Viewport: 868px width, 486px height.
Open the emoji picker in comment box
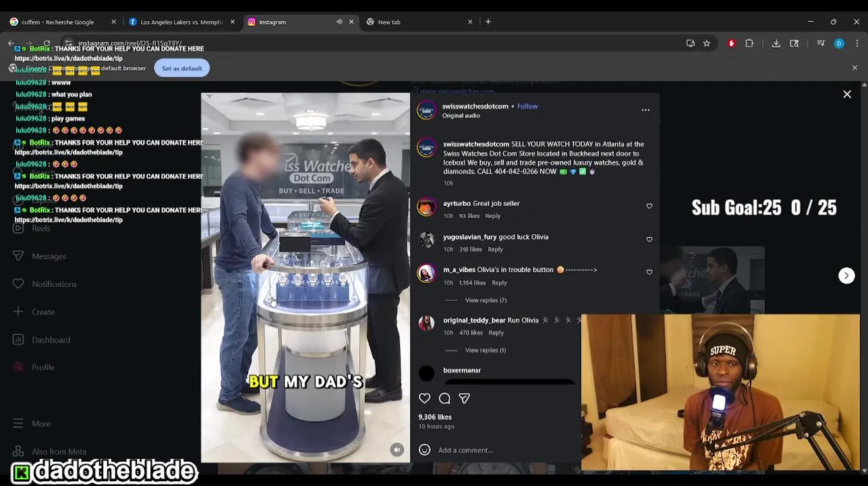[x=425, y=450]
